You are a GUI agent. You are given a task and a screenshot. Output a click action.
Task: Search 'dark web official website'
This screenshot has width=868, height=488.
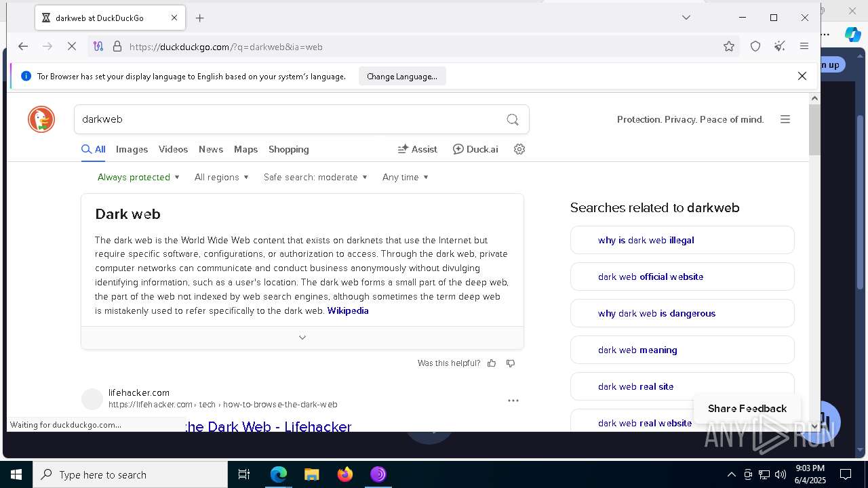(x=682, y=277)
